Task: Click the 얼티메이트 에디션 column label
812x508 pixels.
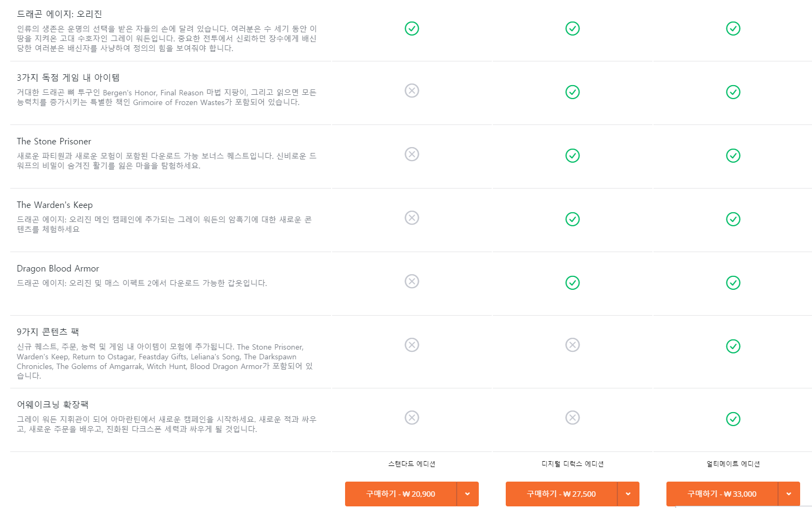Action: [x=733, y=464]
